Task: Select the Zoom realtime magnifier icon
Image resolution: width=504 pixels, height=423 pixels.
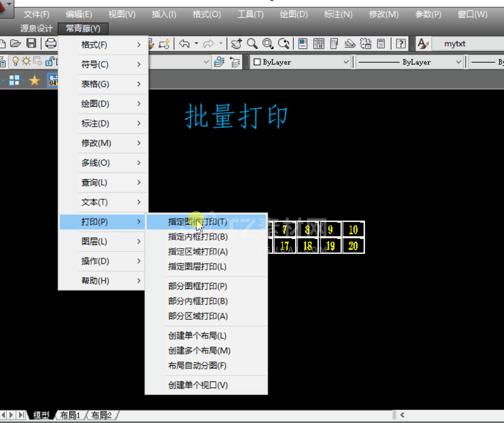Action: (x=252, y=43)
